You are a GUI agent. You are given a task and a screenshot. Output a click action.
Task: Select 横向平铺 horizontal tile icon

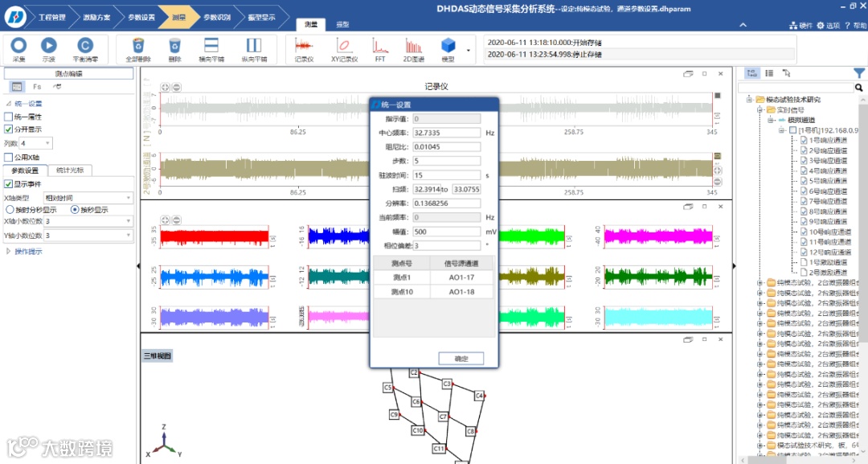tap(211, 45)
